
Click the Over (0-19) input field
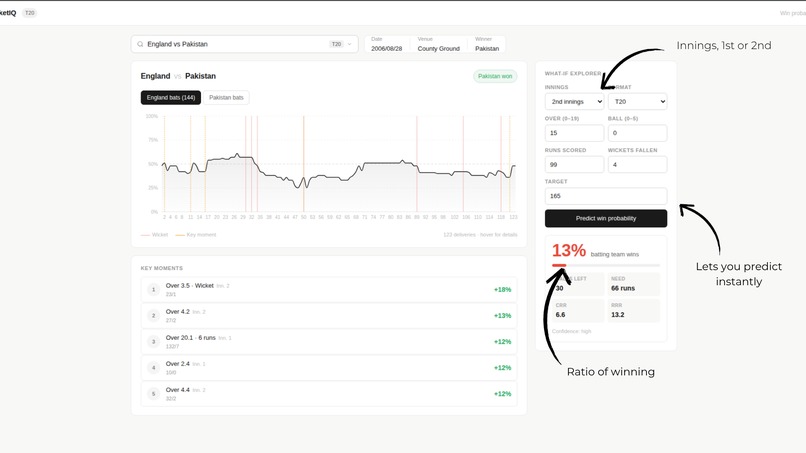pos(574,133)
